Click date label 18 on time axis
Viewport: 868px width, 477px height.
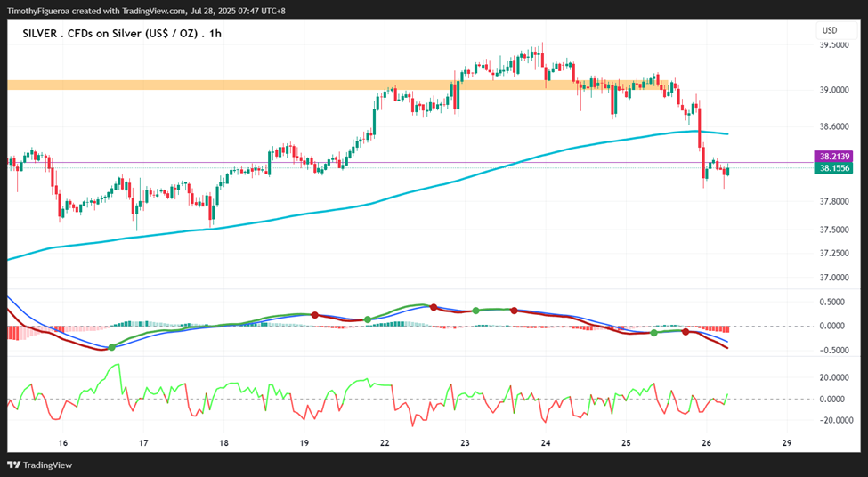(x=223, y=442)
